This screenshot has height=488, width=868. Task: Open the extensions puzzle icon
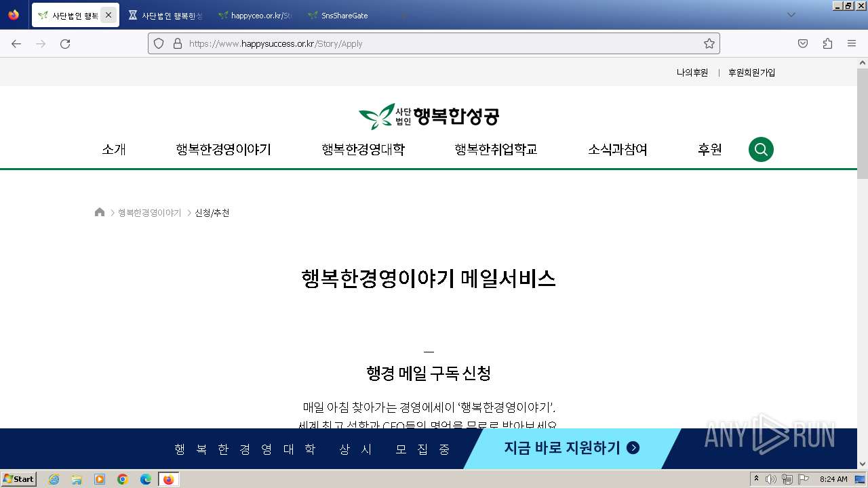coord(827,43)
